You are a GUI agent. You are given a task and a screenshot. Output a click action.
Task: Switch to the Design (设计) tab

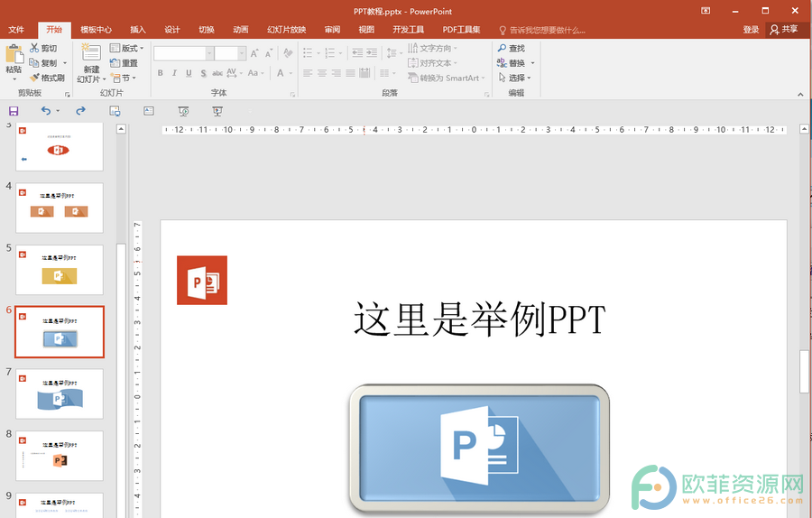[x=172, y=30]
